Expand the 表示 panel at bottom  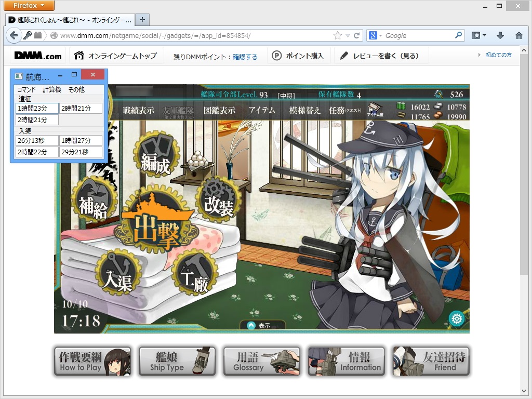[x=262, y=325]
